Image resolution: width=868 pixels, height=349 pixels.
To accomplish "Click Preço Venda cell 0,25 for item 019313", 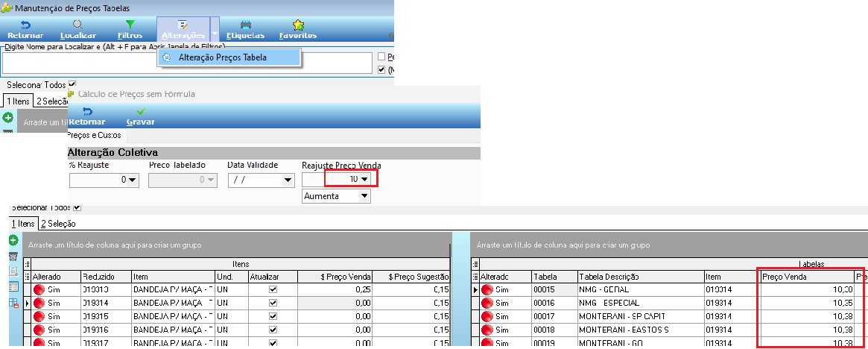I will click(335, 289).
